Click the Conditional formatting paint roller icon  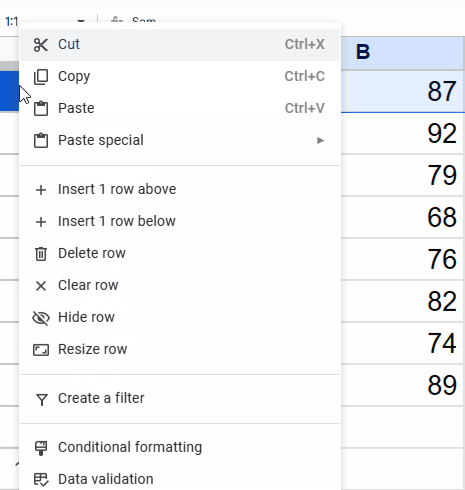pyautogui.click(x=41, y=448)
